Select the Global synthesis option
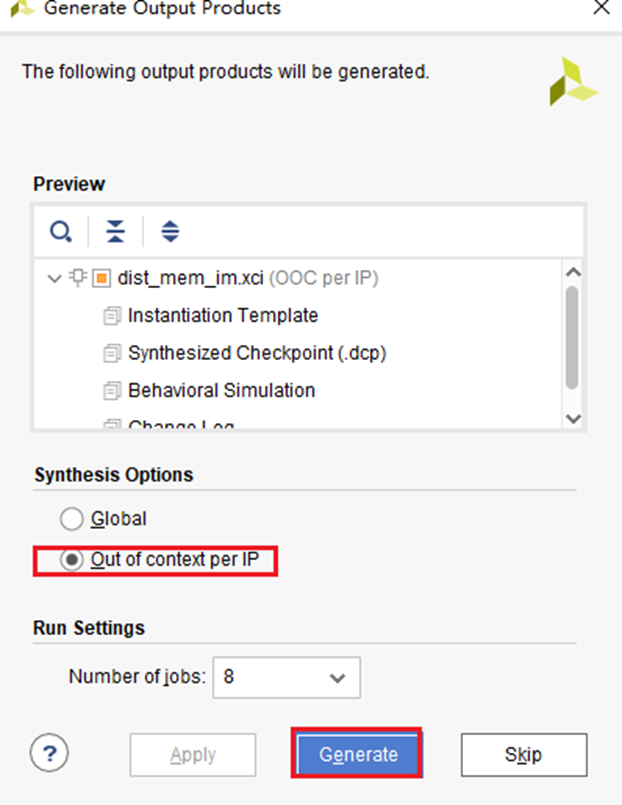 pyautogui.click(x=72, y=519)
